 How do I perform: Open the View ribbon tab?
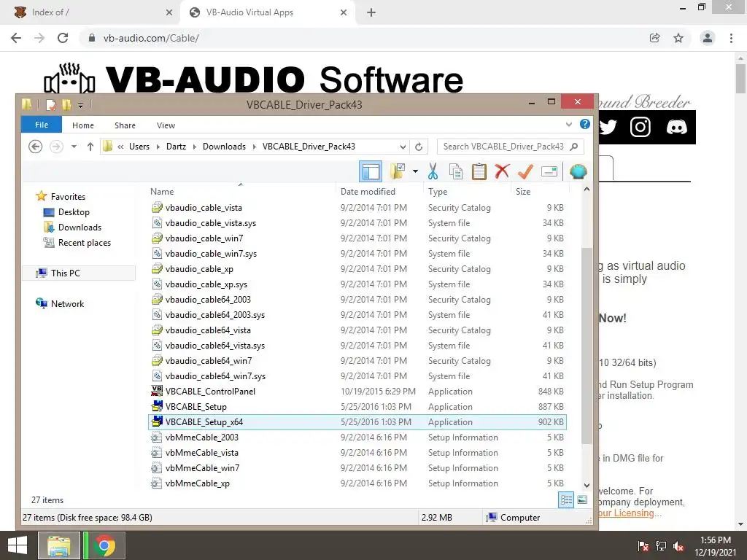[x=166, y=125]
